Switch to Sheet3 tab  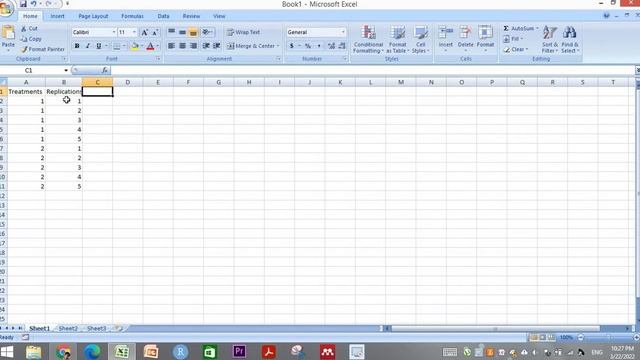[x=97, y=328]
